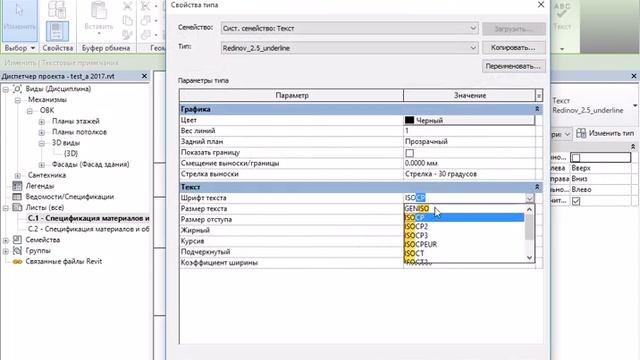Click the Изменить тип button
The width and height of the screenshot is (640, 360).
(606, 133)
